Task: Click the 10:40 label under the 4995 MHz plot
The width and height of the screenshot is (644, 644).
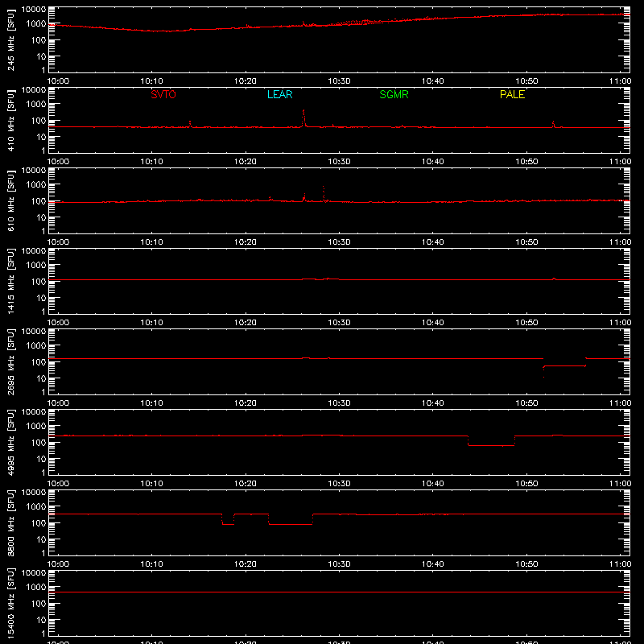Action: pos(433,484)
